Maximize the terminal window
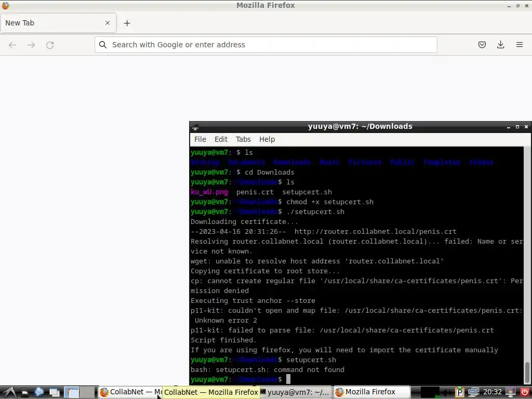 click(x=517, y=127)
